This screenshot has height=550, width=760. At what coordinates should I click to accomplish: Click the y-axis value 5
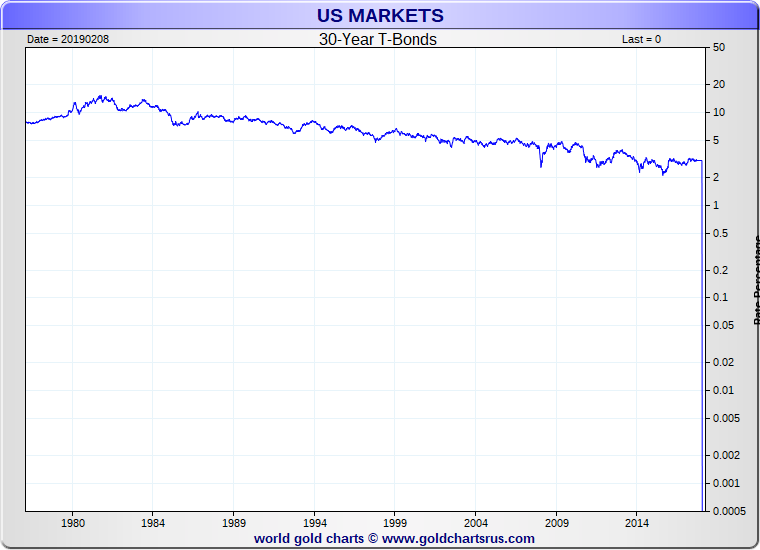716,141
